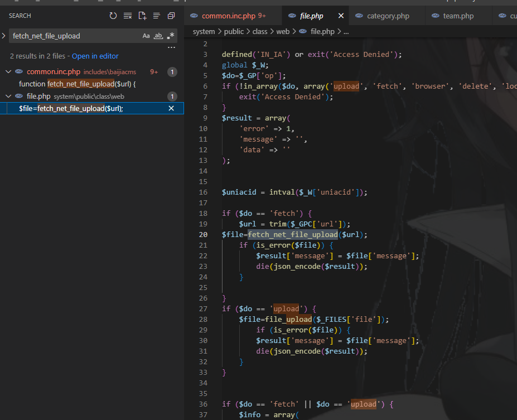The image size is (517, 420).
Task: Enable Match Whole Word option
Action: [x=158, y=36]
